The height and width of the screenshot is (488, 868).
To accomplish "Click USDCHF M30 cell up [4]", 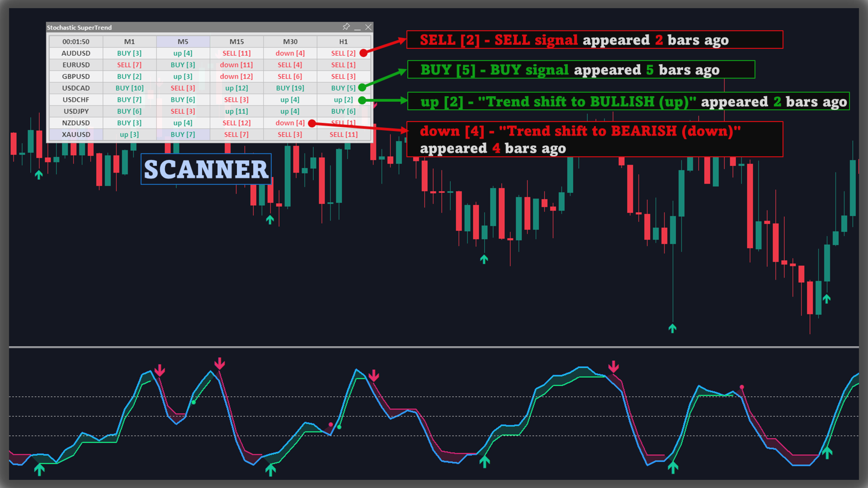I will tap(290, 100).
